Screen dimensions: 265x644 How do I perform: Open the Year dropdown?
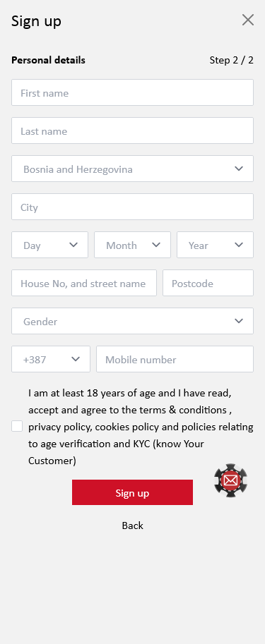pyautogui.click(x=216, y=245)
